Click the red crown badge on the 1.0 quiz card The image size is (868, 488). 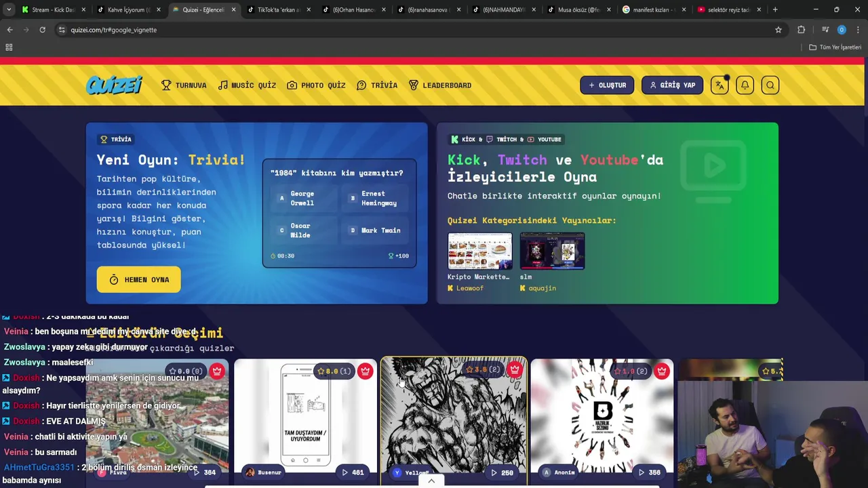pyautogui.click(x=661, y=371)
